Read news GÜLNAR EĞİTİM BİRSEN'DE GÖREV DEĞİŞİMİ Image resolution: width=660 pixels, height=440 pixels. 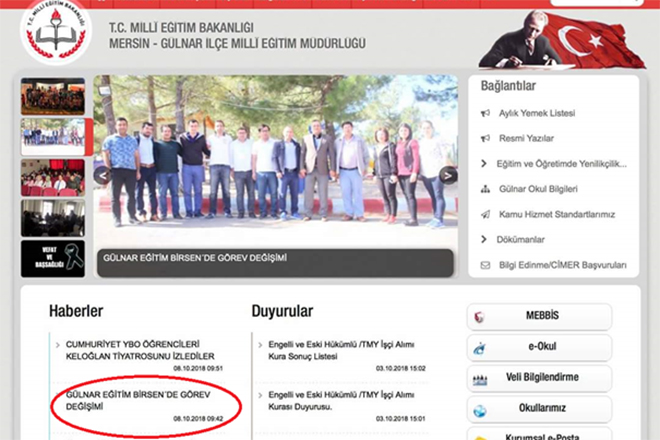click(138, 400)
